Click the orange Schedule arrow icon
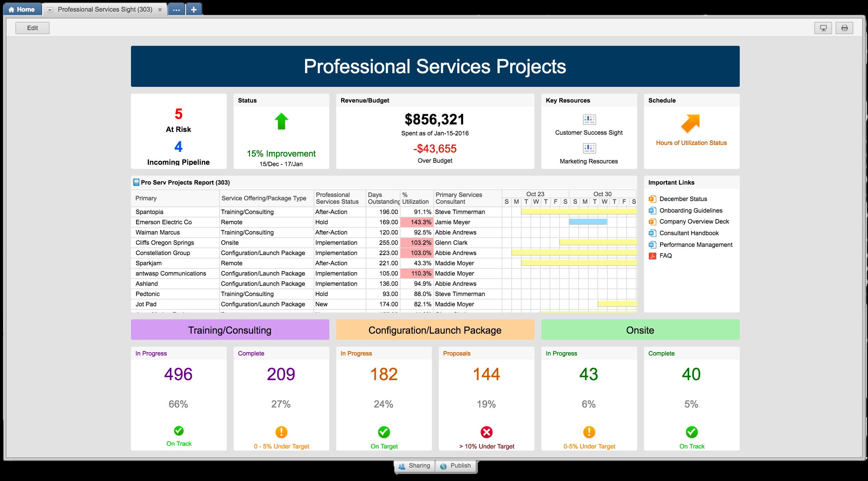The image size is (868, 481). [x=691, y=123]
